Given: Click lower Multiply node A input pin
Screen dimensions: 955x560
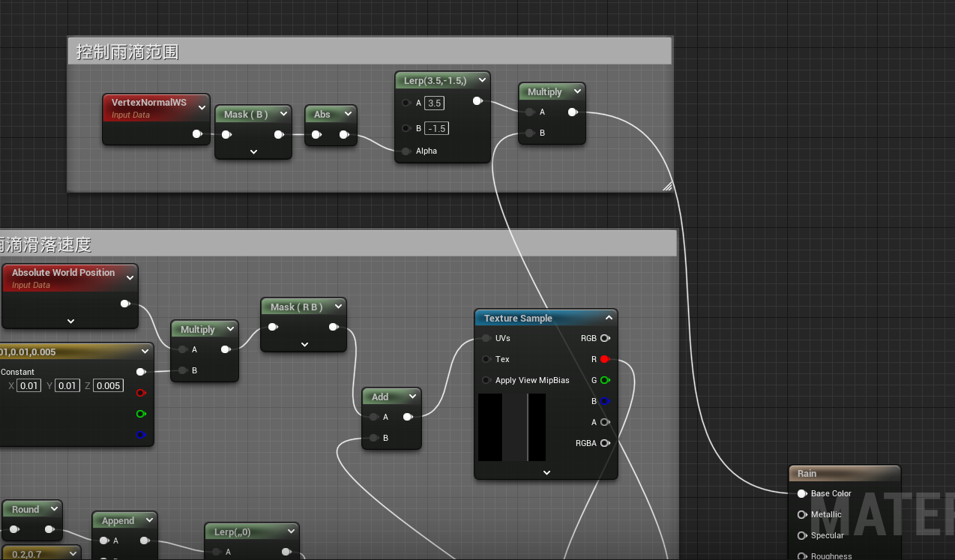Looking at the screenshot, I should pos(183,349).
